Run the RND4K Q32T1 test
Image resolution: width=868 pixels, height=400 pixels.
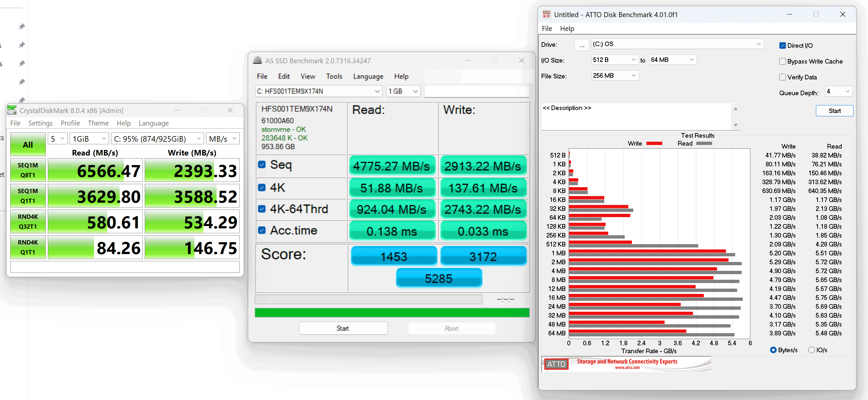click(28, 221)
